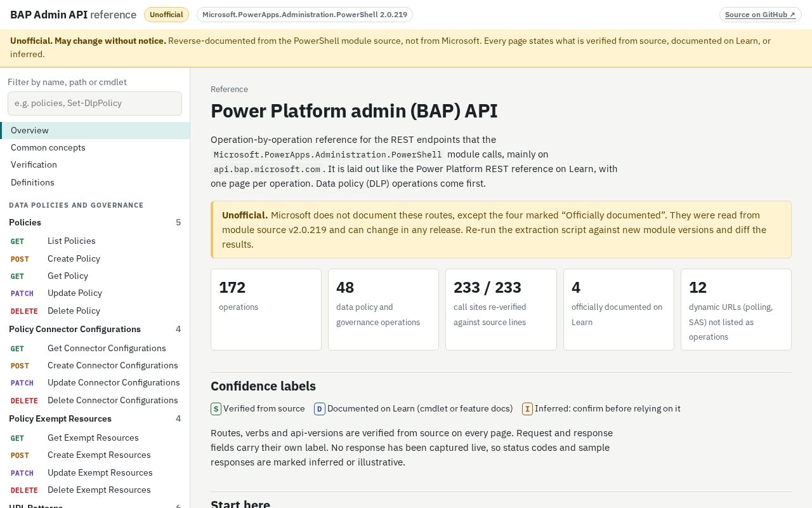Click the 172 operations stat card
This screenshot has width=812, height=508.
point(266,309)
